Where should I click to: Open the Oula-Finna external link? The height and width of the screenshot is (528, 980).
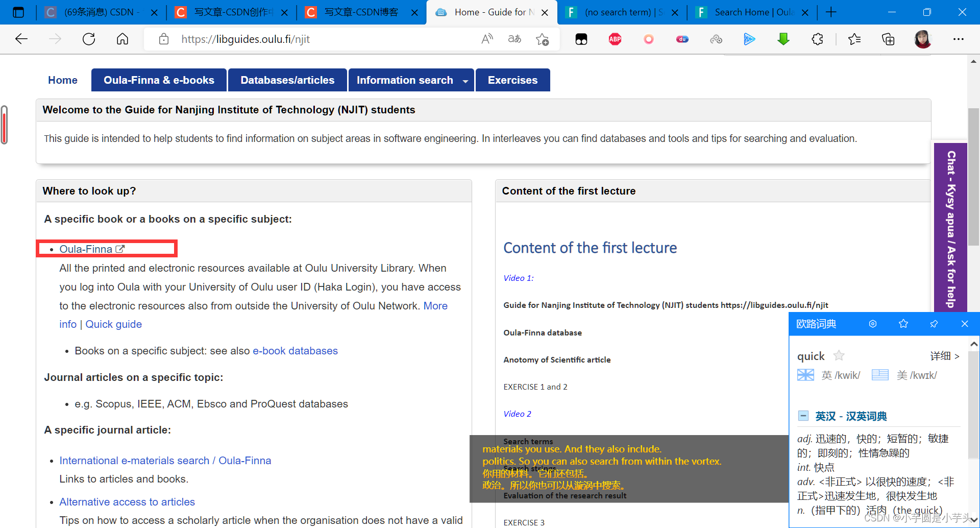(92, 249)
